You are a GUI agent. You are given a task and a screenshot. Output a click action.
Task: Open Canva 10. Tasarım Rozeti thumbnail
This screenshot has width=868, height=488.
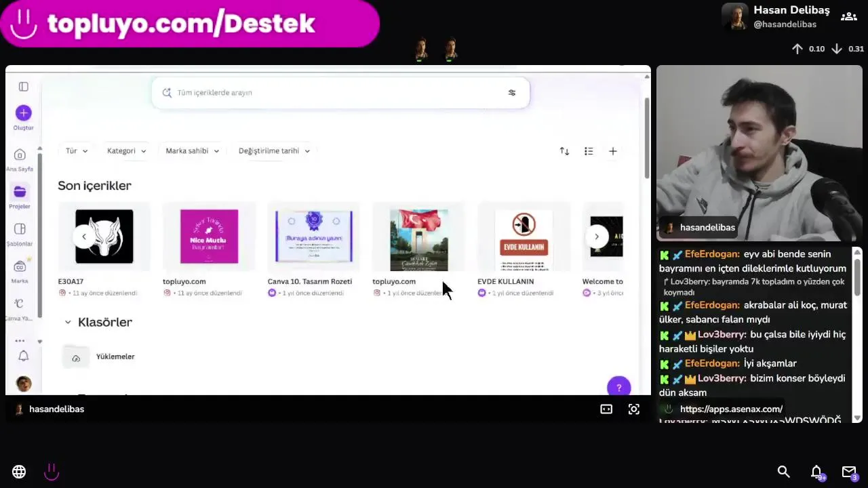point(314,237)
